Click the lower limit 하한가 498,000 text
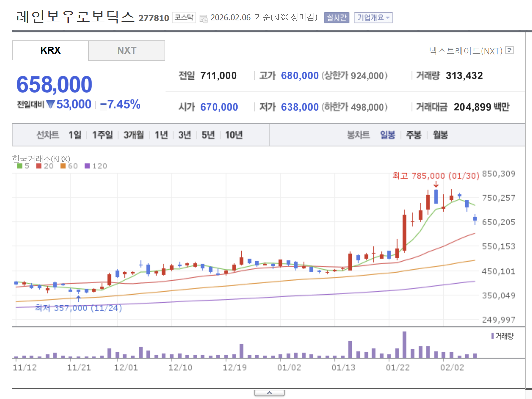 354,107
